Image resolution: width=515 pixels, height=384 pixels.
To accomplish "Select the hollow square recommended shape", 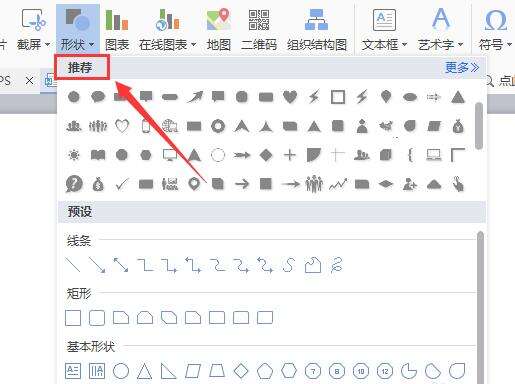I will 338,97.
